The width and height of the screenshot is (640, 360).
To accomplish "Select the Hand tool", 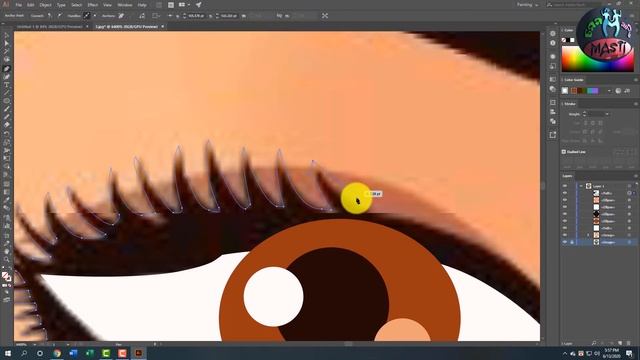I will point(7,251).
